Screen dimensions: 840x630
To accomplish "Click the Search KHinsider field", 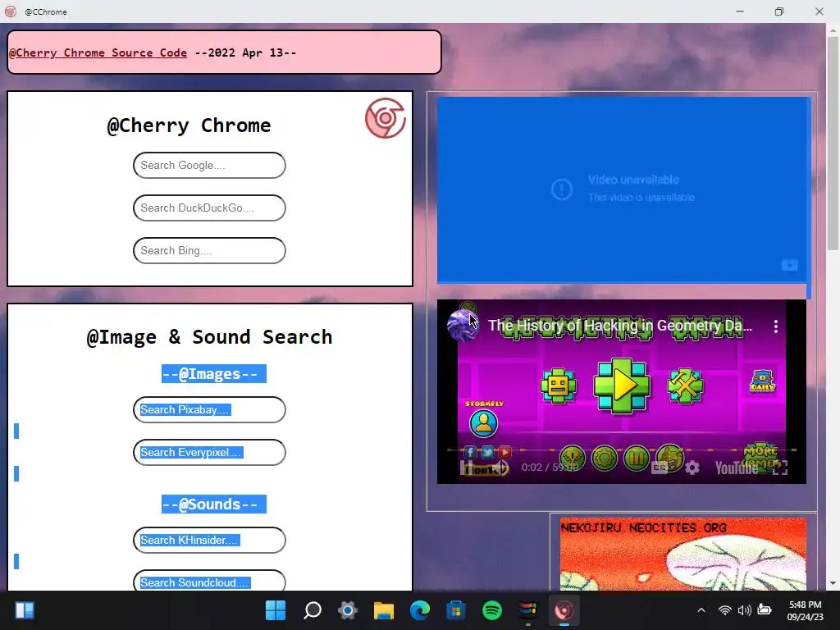I will click(x=209, y=540).
